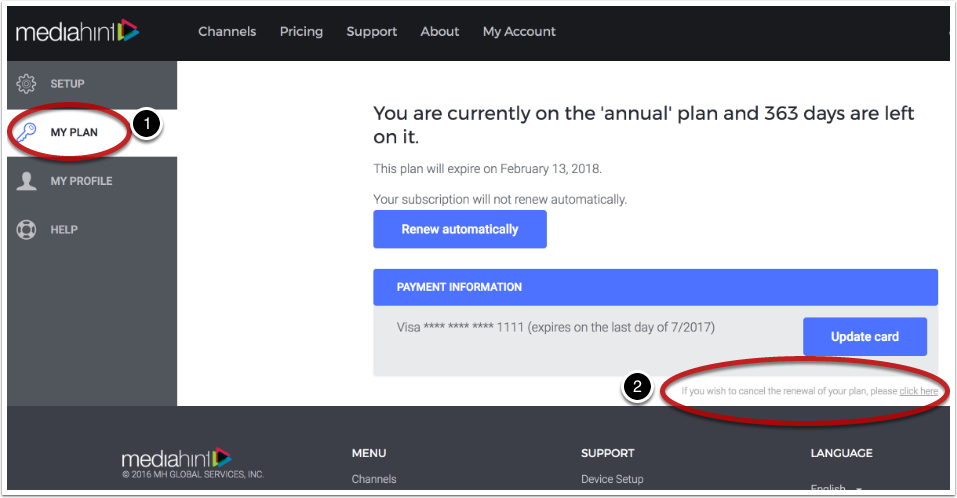
Task: Open the Support header link
Action: [x=372, y=32]
